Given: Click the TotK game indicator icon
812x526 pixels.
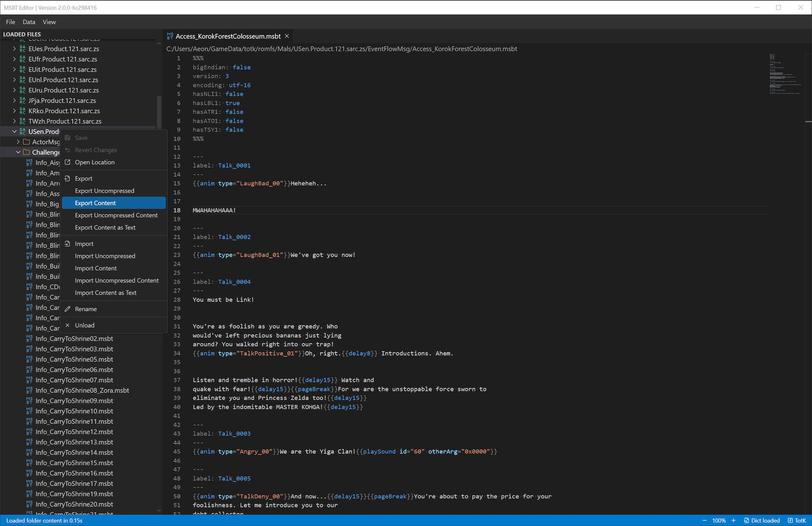Looking at the screenshot, I should click(790, 521).
